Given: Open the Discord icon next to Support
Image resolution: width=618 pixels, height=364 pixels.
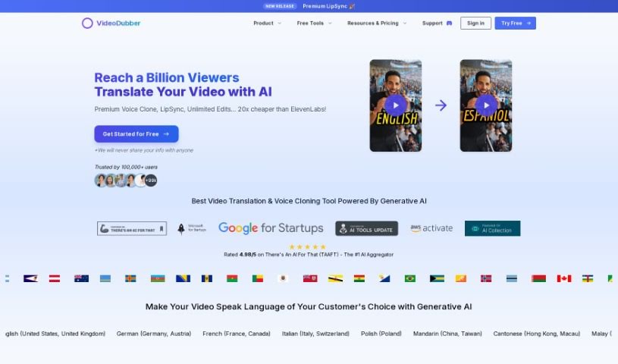Looking at the screenshot, I should [449, 24].
